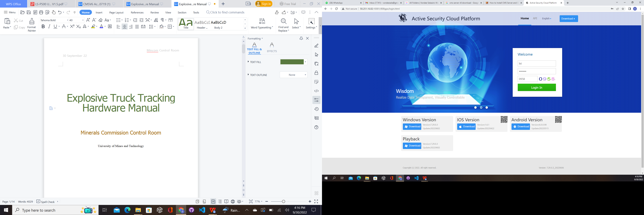Click the Restrict Editing lock icon in sidebar
The height and width of the screenshot is (215, 644).
[x=316, y=73]
